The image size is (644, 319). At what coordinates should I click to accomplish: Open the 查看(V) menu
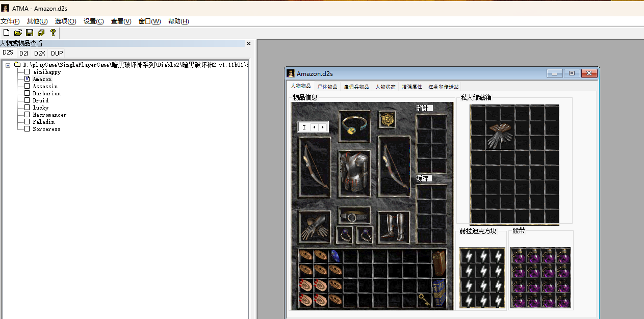tap(121, 21)
